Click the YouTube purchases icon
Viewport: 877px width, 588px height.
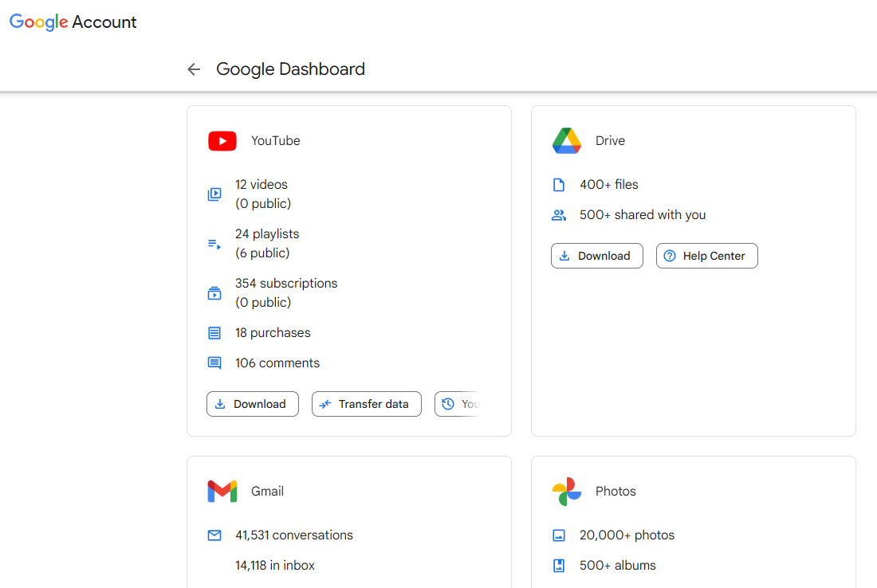pyautogui.click(x=214, y=333)
